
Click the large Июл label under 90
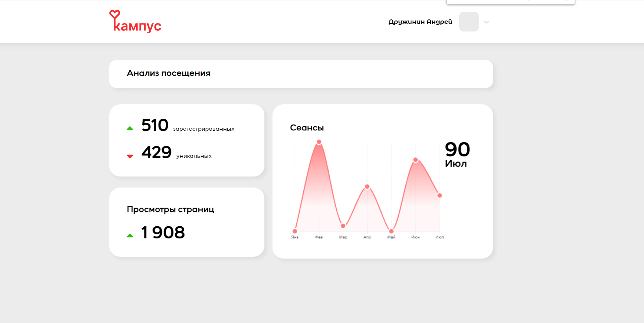coord(456,164)
